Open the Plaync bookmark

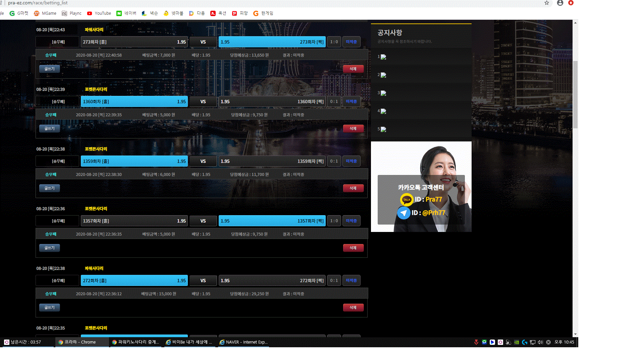tap(71, 13)
